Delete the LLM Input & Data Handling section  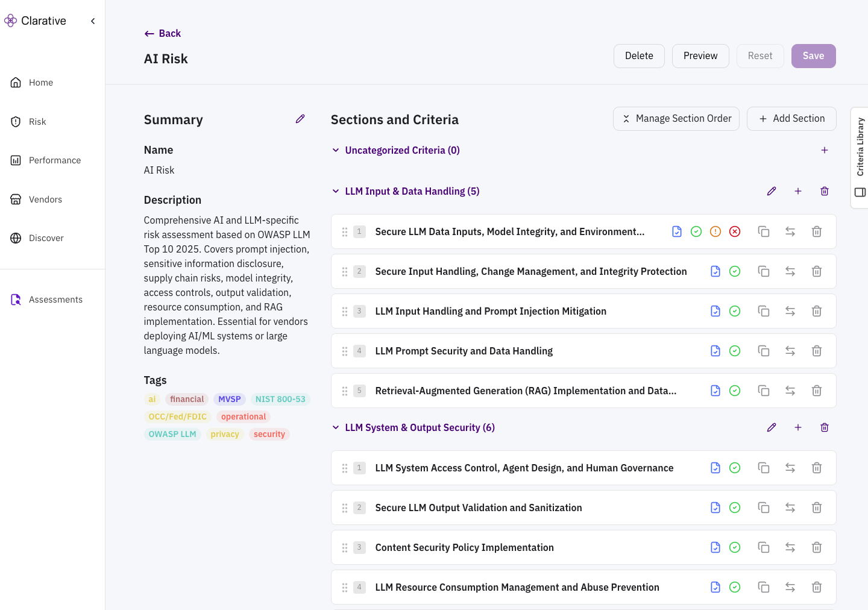tap(825, 191)
